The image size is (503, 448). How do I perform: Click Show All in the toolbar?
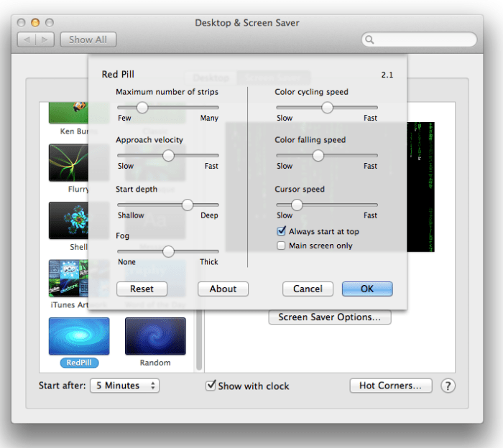pos(88,40)
